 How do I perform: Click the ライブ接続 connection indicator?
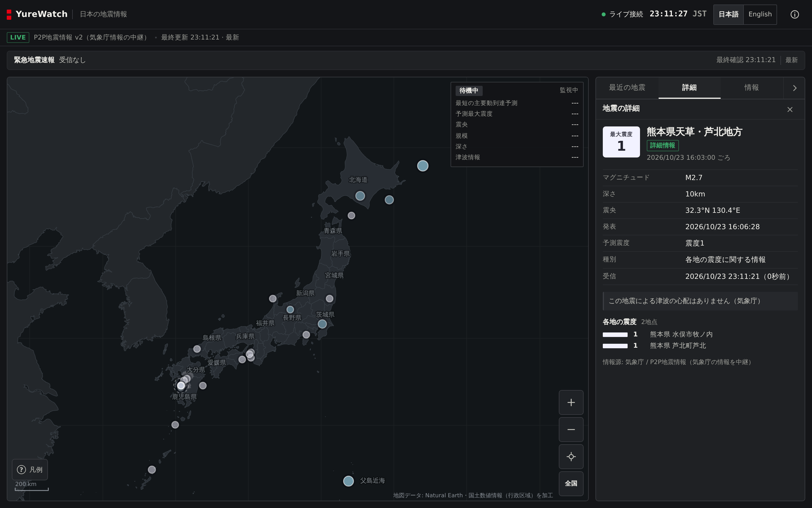click(623, 14)
